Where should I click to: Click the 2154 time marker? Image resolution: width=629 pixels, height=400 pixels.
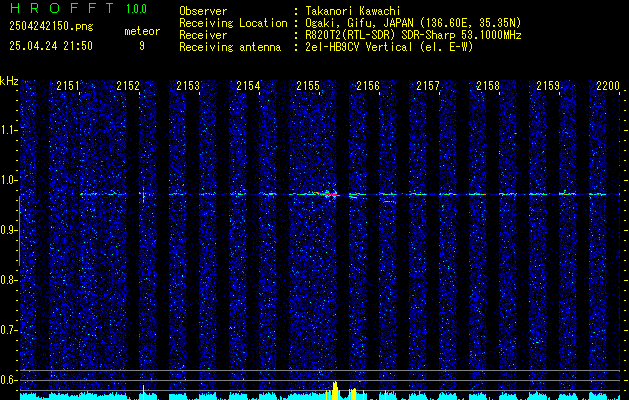(248, 86)
